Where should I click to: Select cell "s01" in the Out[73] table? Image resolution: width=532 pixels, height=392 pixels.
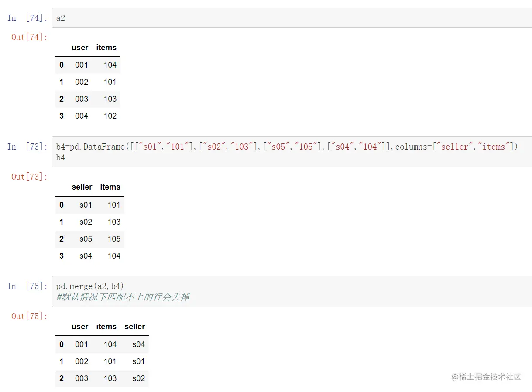click(x=86, y=205)
